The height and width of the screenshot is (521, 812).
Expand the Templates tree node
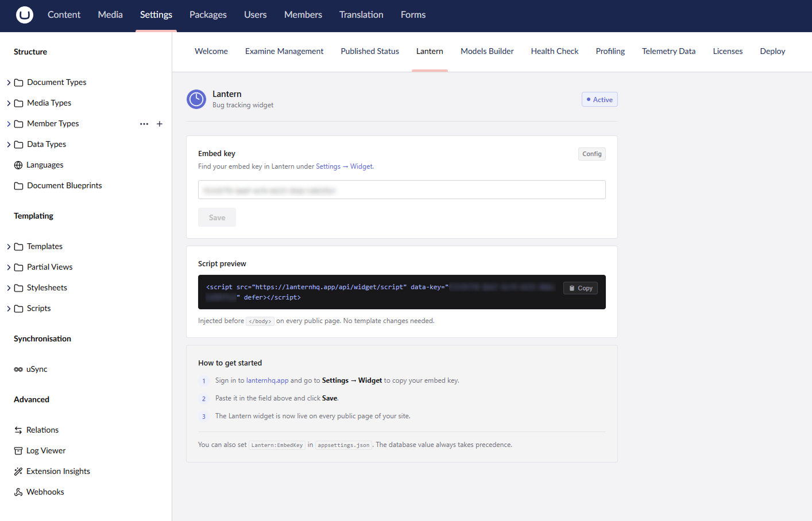pyautogui.click(x=9, y=247)
